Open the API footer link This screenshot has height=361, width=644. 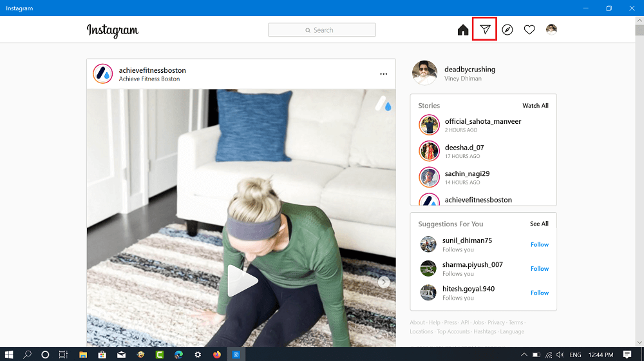[x=465, y=323]
